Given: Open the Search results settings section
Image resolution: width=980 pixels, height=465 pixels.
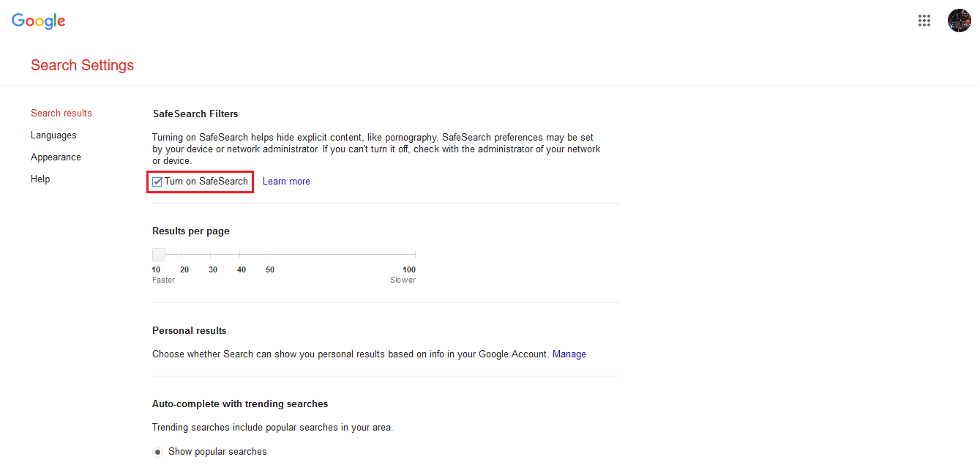Looking at the screenshot, I should pos(61,114).
